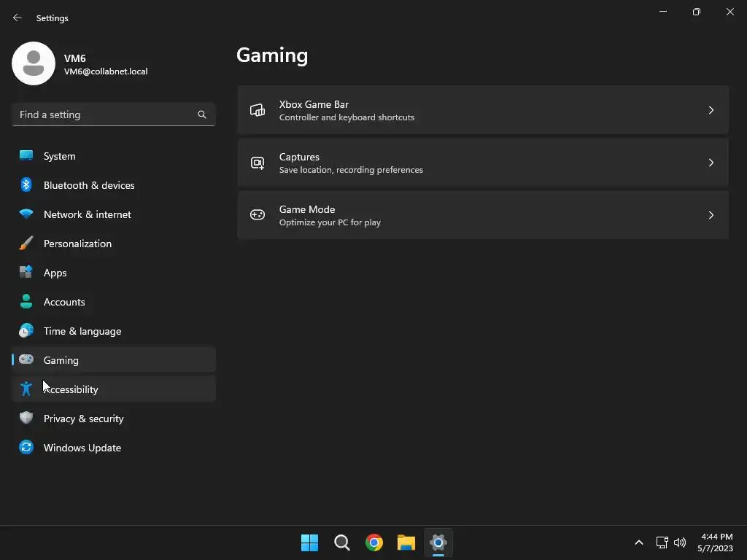
Task: Click the Xbox Game Bar icon
Action: coord(258,111)
